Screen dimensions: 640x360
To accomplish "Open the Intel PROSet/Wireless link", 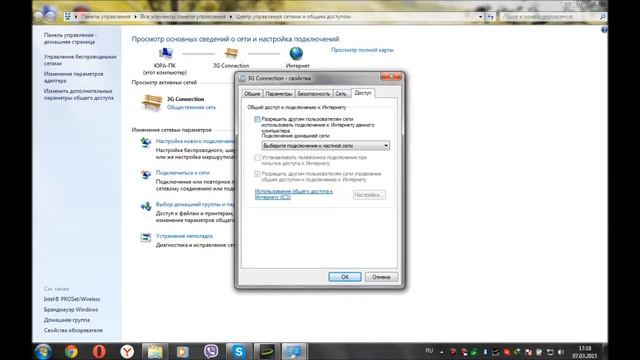I will tap(72, 299).
